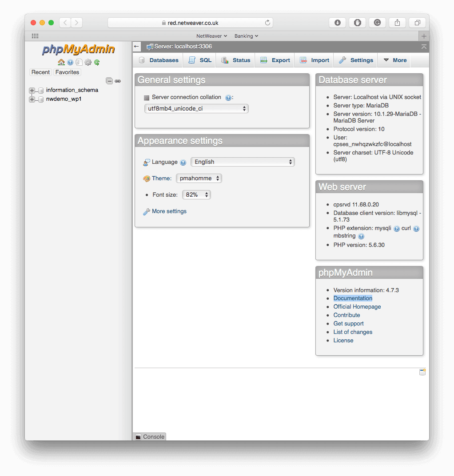Switch to Settings tab
The height and width of the screenshot is (476, 454).
[x=356, y=60]
